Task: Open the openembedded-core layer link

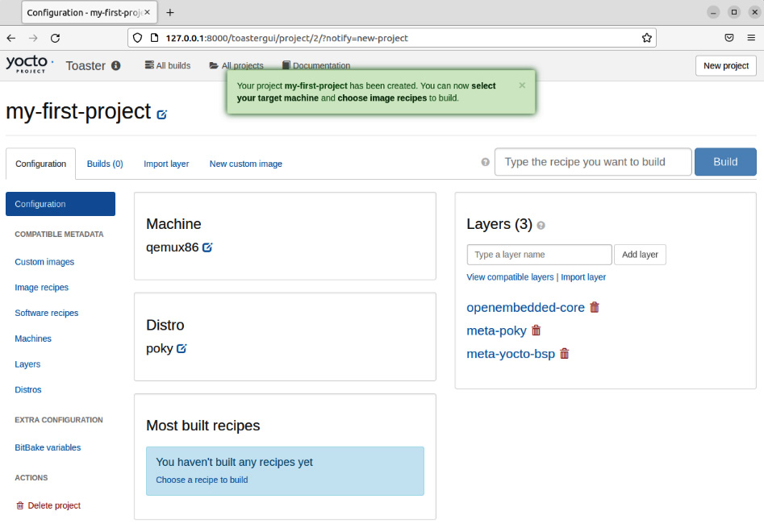Action: [x=525, y=308]
